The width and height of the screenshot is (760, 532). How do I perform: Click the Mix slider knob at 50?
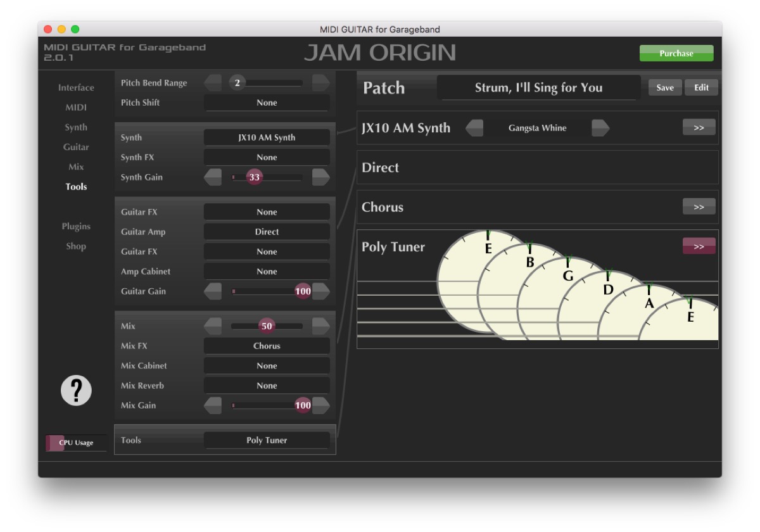pyautogui.click(x=267, y=326)
